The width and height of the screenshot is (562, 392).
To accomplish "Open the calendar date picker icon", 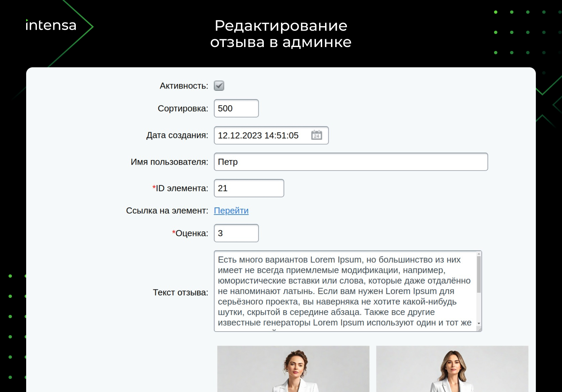I will coord(316,135).
